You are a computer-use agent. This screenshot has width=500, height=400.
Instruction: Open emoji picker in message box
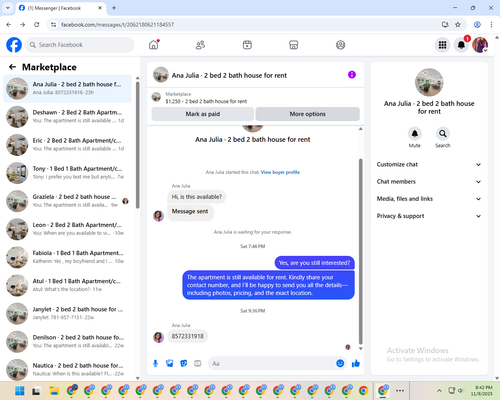click(340, 363)
